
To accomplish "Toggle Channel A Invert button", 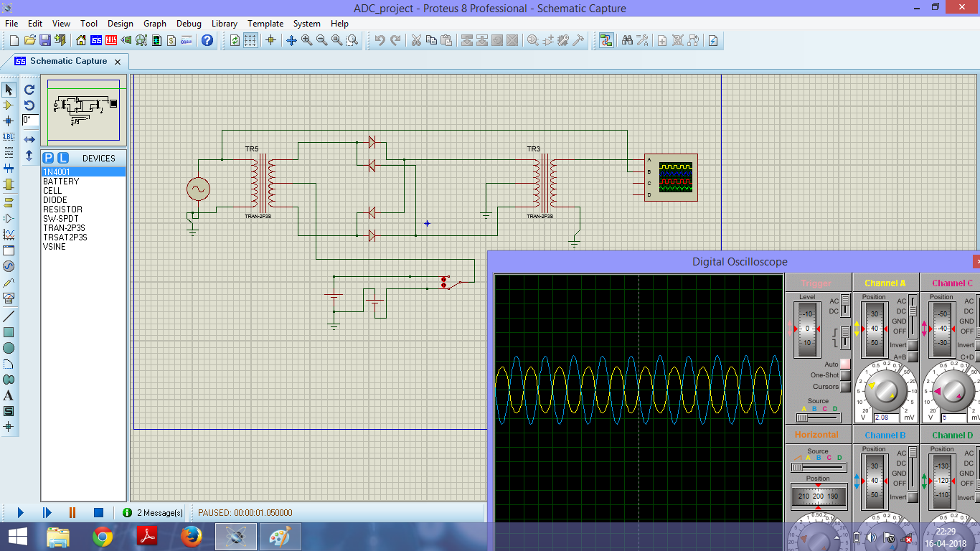I will click(x=913, y=345).
